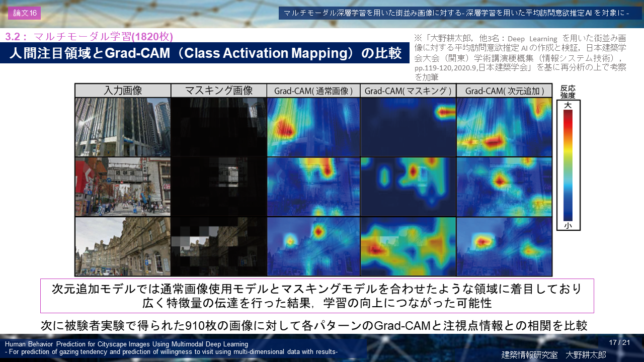This screenshot has width=644, height=362.
Task: Select first-row Grad-CAM(通常画像) heatmap
Action: pyautogui.click(x=313, y=127)
